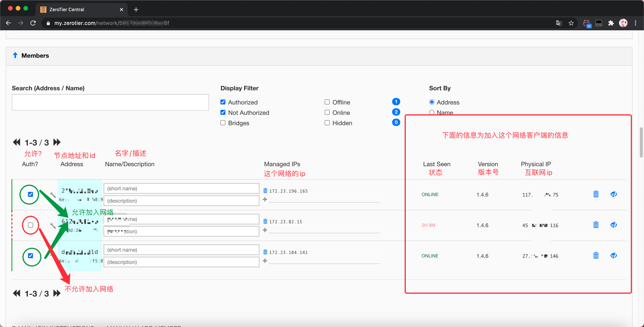
Task: Collapse the Members section arrow
Action: tap(15, 55)
